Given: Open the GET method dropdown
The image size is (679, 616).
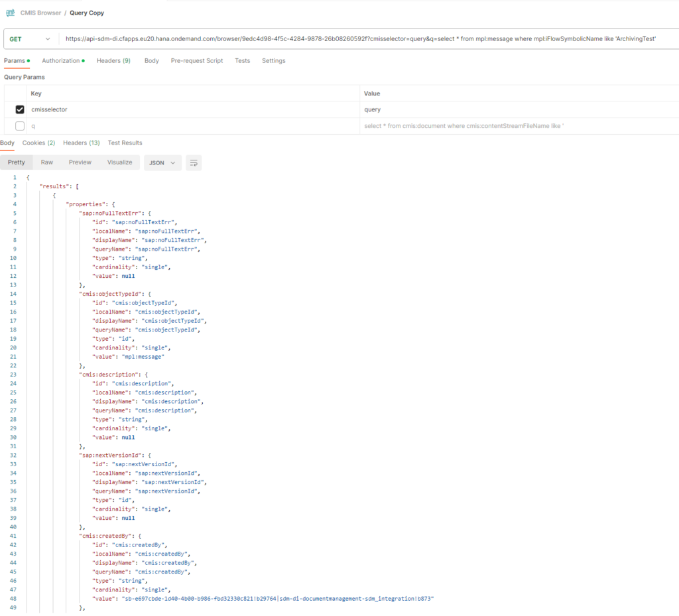Looking at the screenshot, I should point(30,39).
